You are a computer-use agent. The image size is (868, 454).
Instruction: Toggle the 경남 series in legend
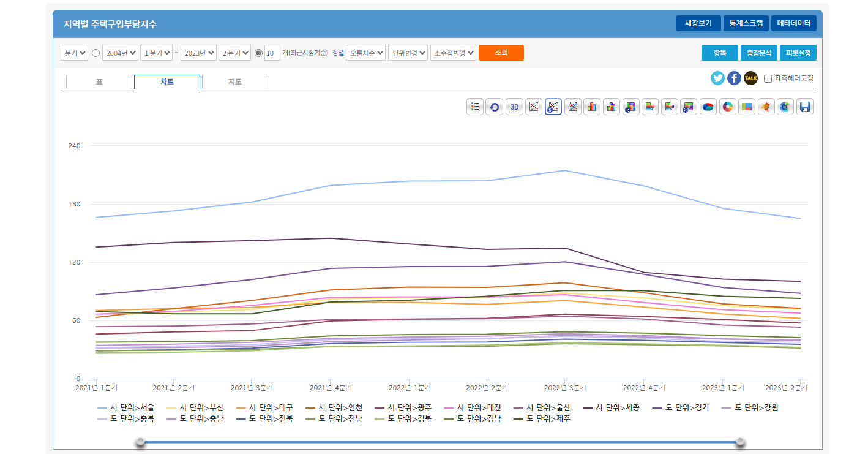click(x=473, y=419)
